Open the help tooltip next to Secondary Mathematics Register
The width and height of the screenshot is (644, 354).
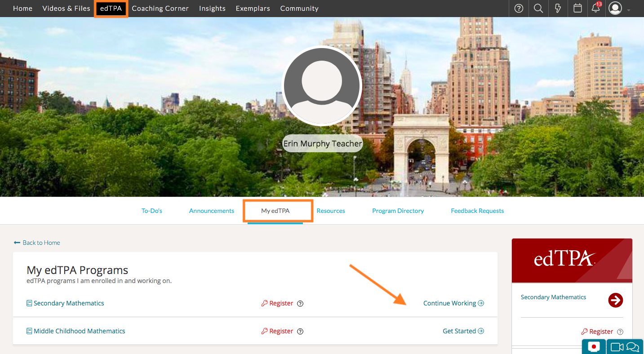pyautogui.click(x=300, y=303)
